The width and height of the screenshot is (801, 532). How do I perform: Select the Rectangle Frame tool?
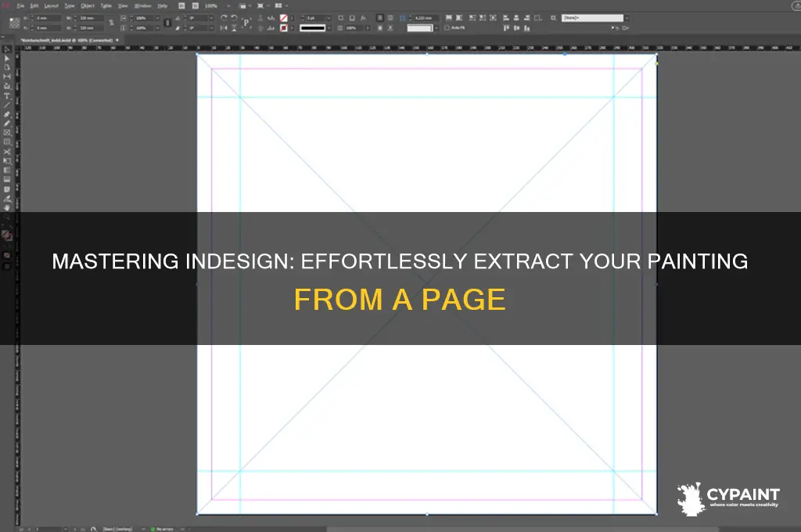[x=7, y=133]
